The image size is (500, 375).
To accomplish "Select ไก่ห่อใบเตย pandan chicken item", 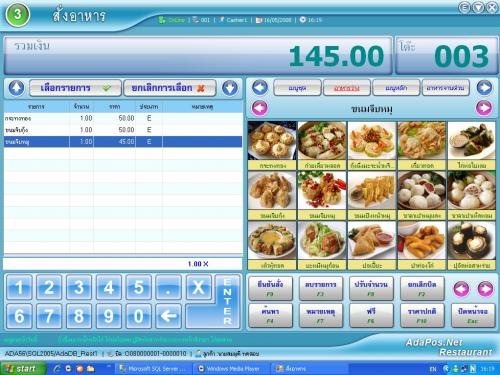I will point(472,145).
